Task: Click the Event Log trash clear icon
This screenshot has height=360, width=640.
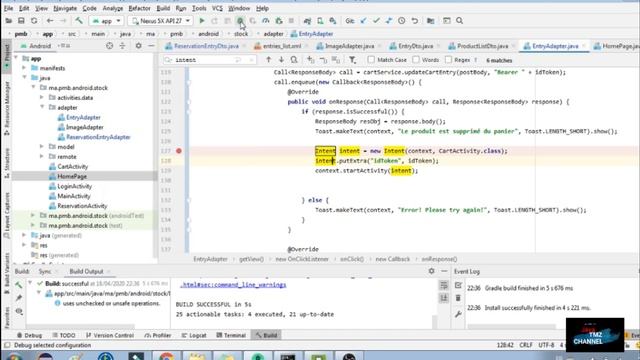Action: (x=458, y=298)
